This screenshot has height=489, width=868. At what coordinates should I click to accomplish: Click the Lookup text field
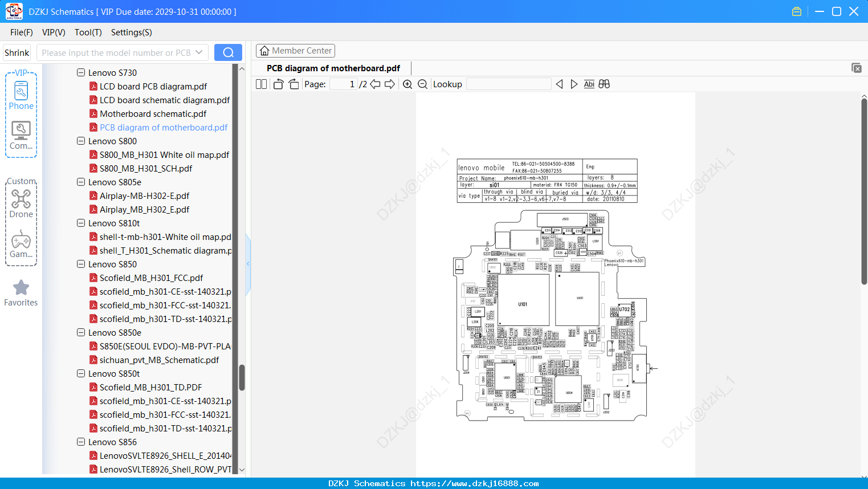508,84
